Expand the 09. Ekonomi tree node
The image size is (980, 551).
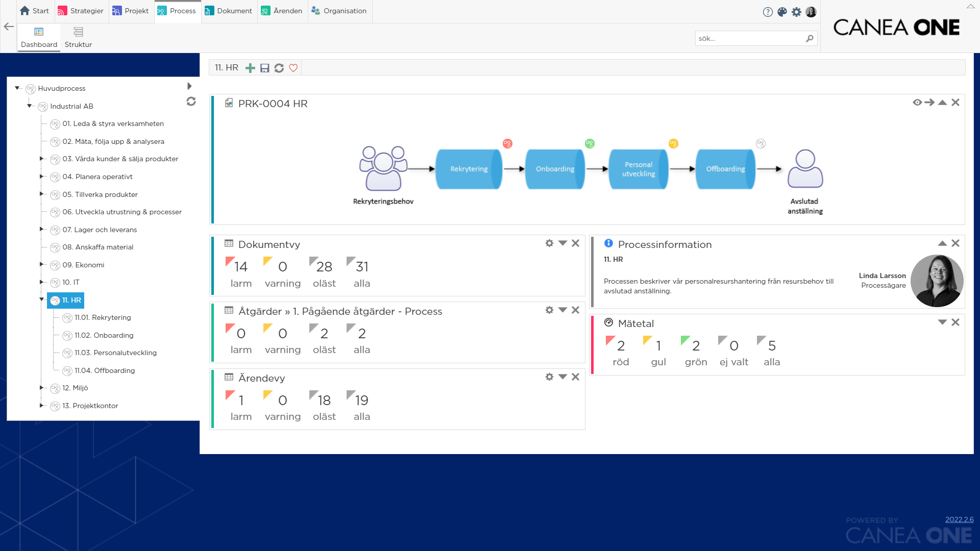pyautogui.click(x=42, y=264)
